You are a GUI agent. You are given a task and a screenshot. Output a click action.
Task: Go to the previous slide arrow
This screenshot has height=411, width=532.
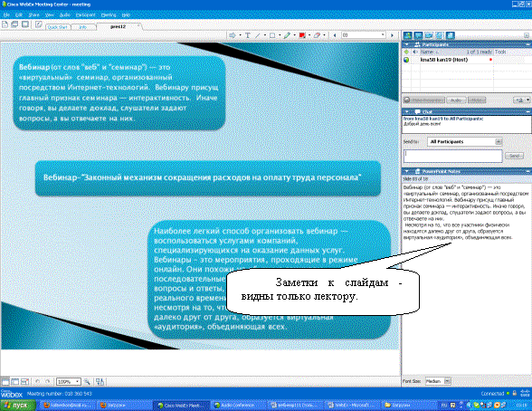pyautogui.click(x=335, y=35)
